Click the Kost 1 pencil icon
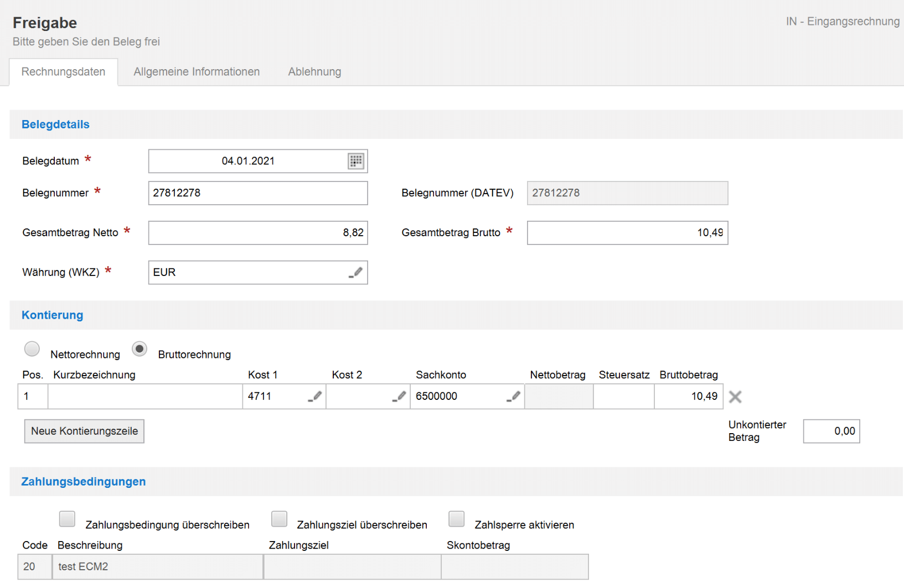The image size is (904, 588). pos(315,396)
